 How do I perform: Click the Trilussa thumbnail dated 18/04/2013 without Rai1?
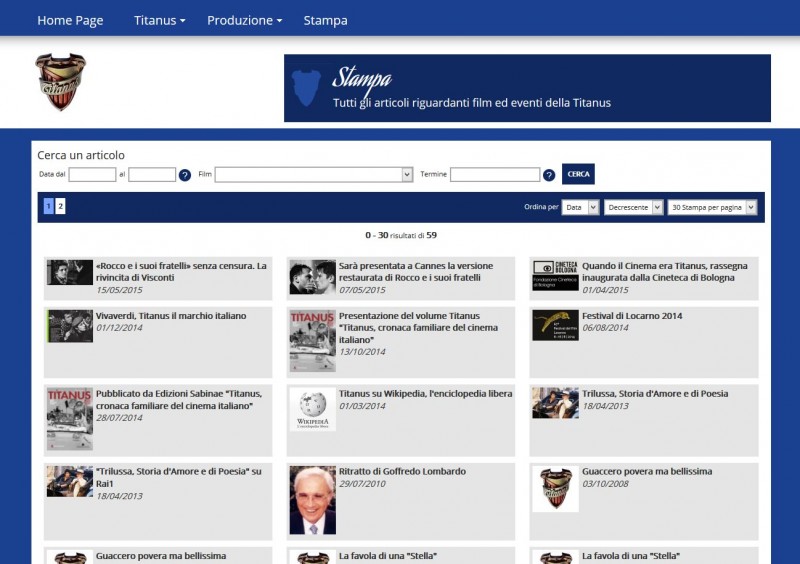[556, 403]
